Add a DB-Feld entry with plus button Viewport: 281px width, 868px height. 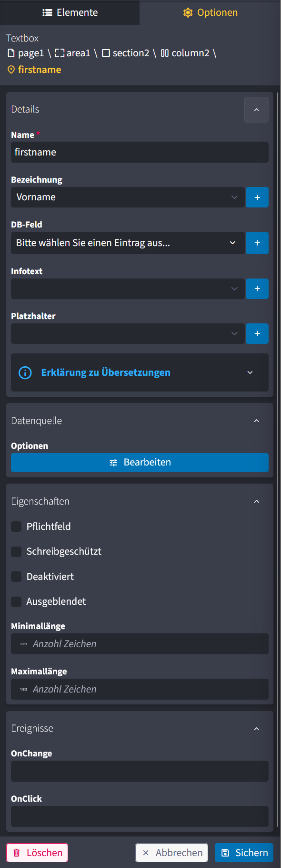(x=257, y=243)
